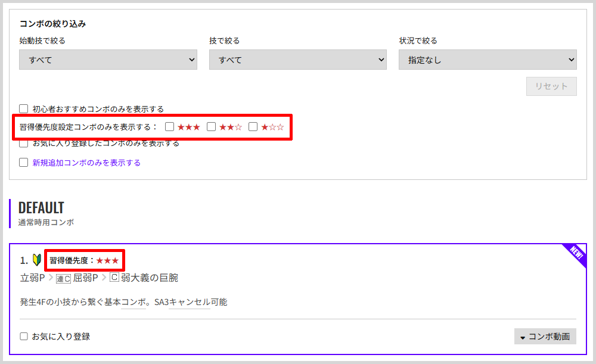Click the 新規追加コンボのみを表示する label text
This screenshot has height=364, width=596.
tap(86, 163)
